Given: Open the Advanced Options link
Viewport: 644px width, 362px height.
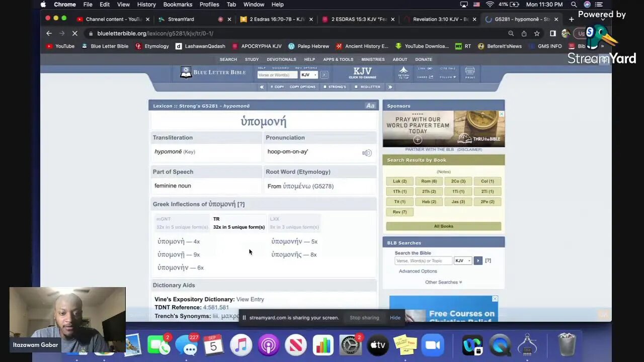Looking at the screenshot, I should [418, 271].
